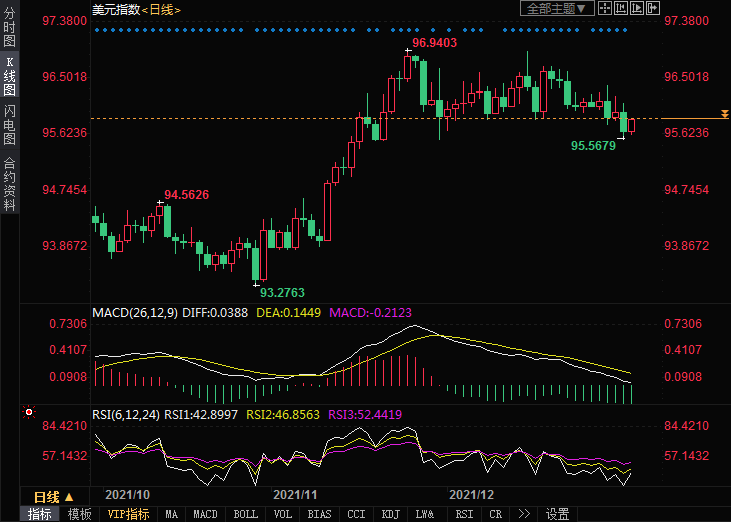Click the crosshair cursor icon in top toolbar

(605, 8)
